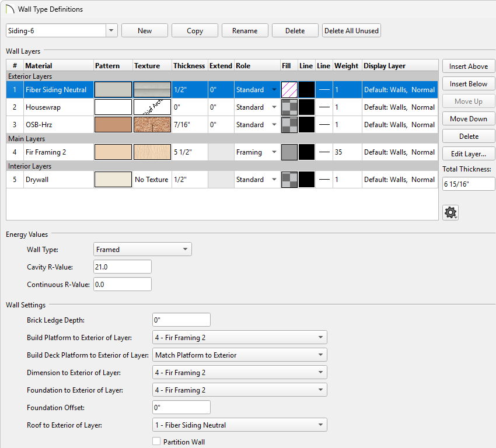Click the Housewrap texture thumbnail

[152, 107]
